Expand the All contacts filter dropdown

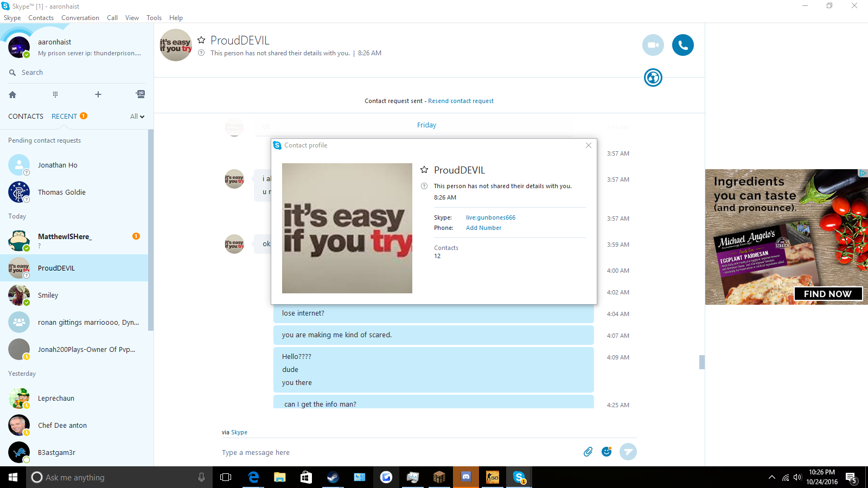tap(137, 117)
